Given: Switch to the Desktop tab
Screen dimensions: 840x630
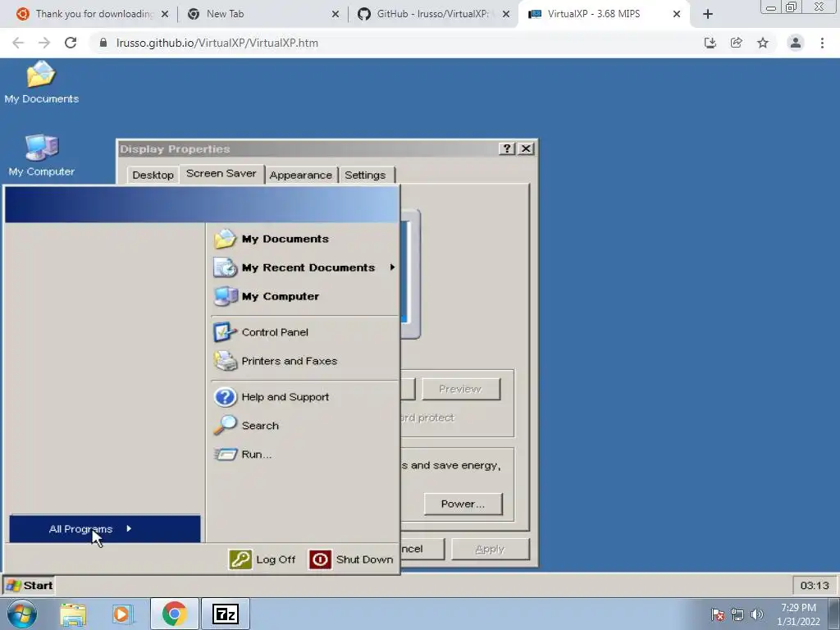Looking at the screenshot, I should pyautogui.click(x=153, y=176).
